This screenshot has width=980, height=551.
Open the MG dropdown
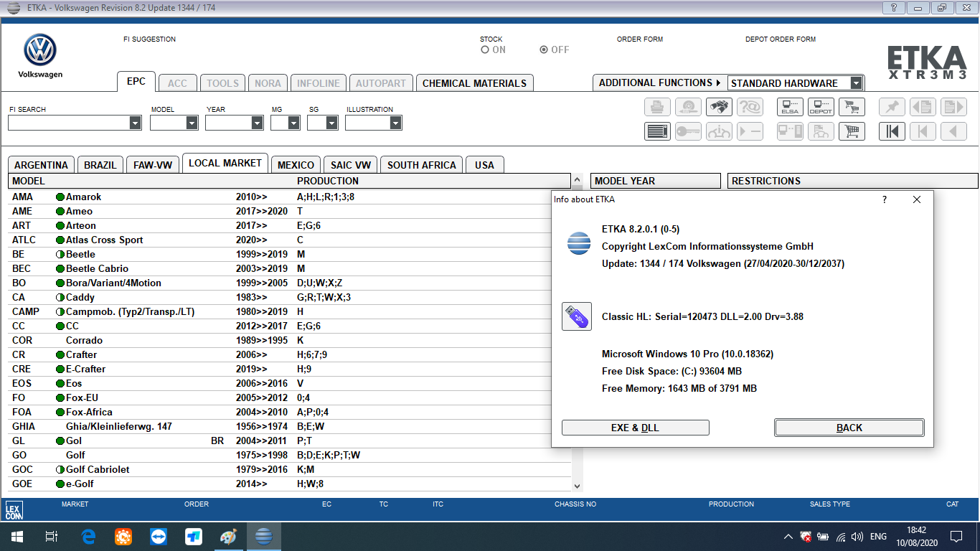coord(294,123)
